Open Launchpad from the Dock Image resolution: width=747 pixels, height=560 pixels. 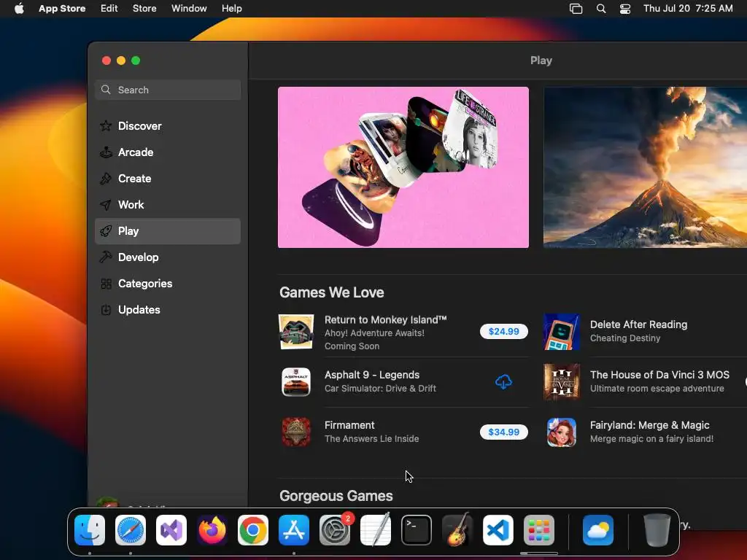539,530
